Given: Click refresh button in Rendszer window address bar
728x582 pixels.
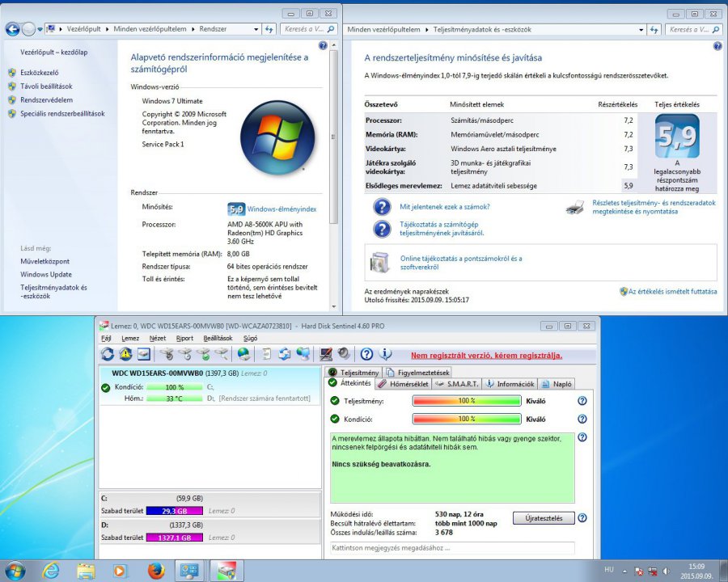Looking at the screenshot, I should point(269,29).
